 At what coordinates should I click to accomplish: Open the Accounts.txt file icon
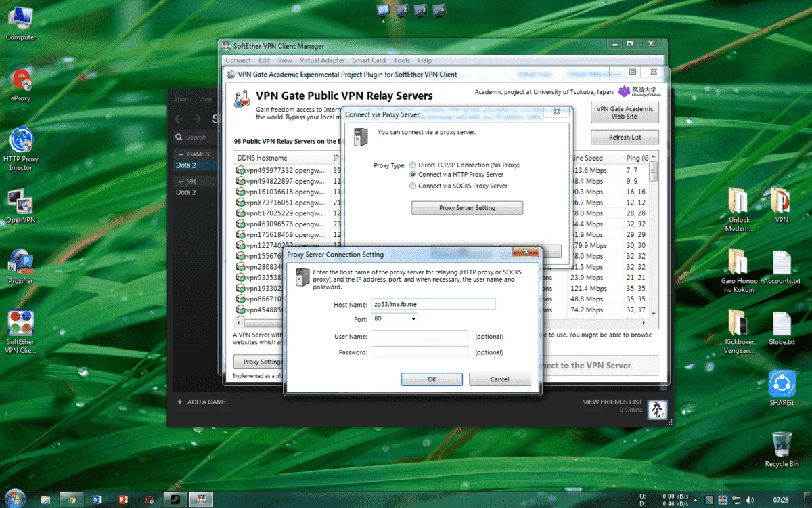coord(782,267)
